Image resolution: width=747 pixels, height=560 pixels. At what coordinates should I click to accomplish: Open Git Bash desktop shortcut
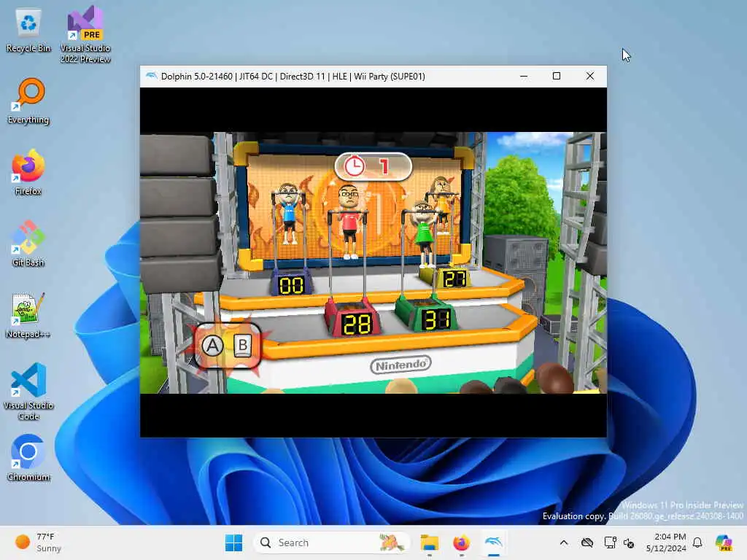tap(28, 244)
